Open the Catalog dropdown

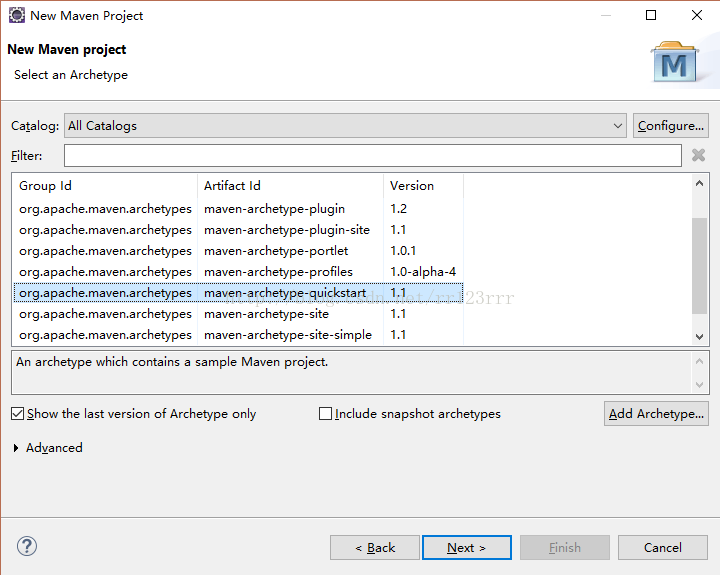coord(345,125)
